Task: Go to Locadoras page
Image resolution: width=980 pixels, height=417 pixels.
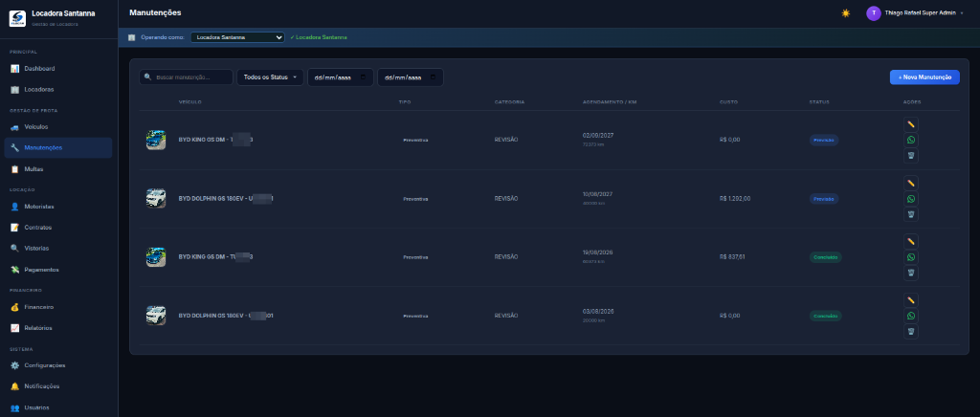Action: [58, 90]
